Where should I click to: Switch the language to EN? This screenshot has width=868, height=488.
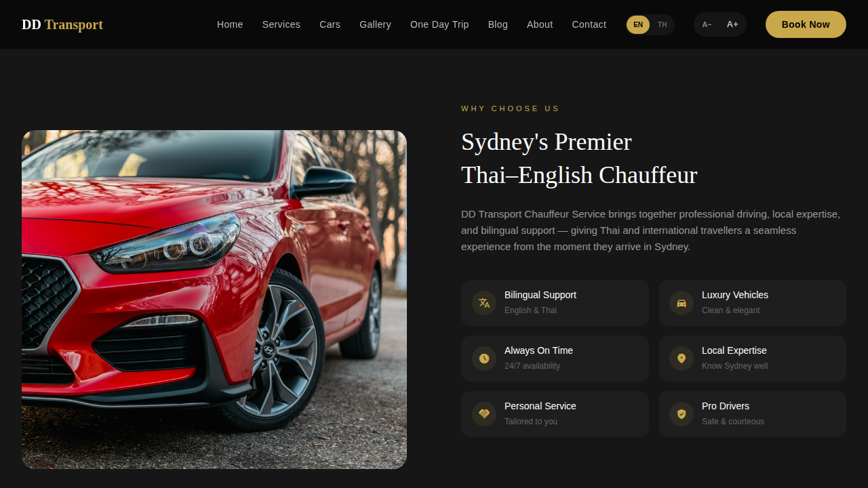(x=638, y=25)
